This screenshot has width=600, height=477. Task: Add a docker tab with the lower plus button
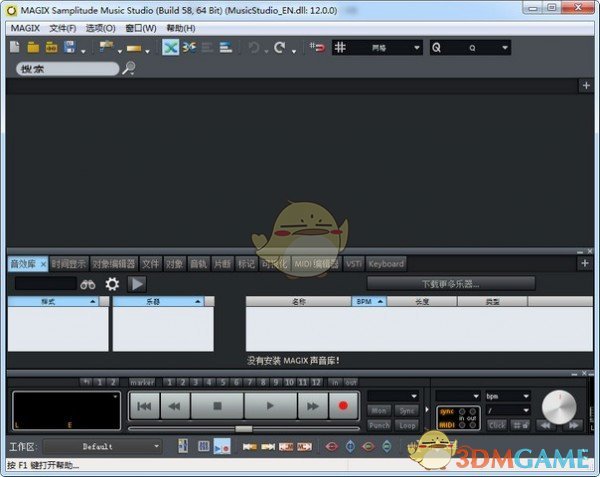pyautogui.click(x=585, y=263)
